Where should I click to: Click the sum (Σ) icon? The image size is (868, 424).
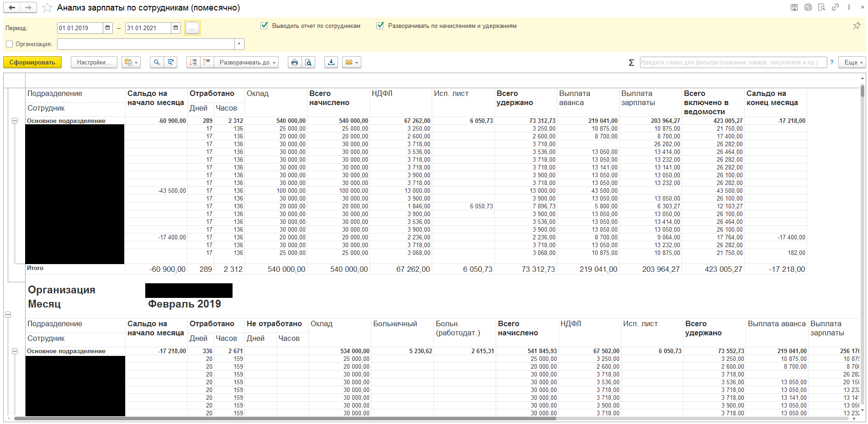click(631, 63)
